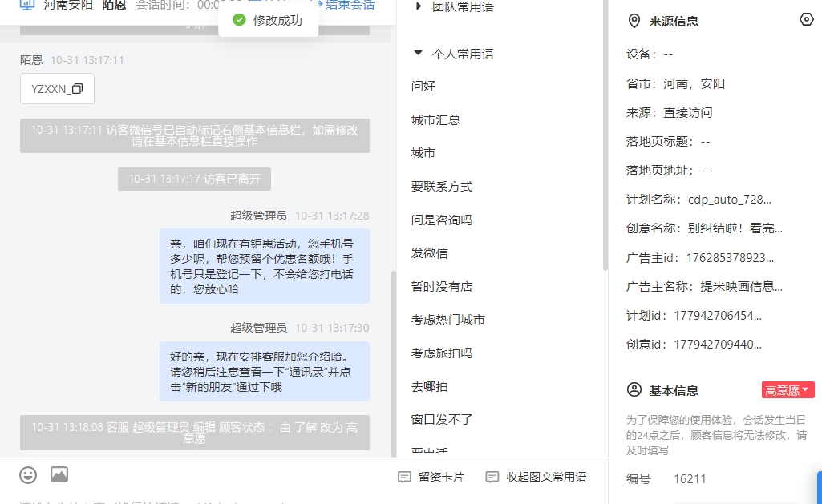The width and height of the screenshot is (822, 504).
Task: Click the 基本信息 person icon
Action: point(634,389)
